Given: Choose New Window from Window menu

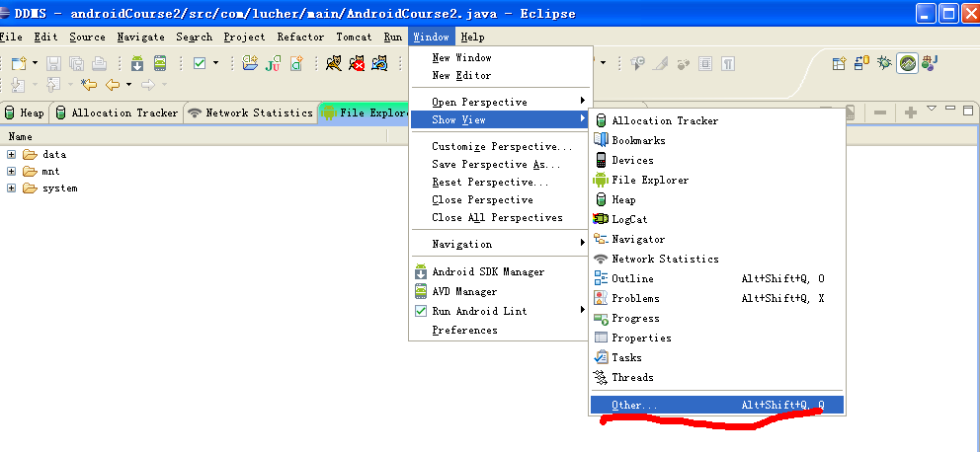Looking at the screenshot, I should click(501, 57).
